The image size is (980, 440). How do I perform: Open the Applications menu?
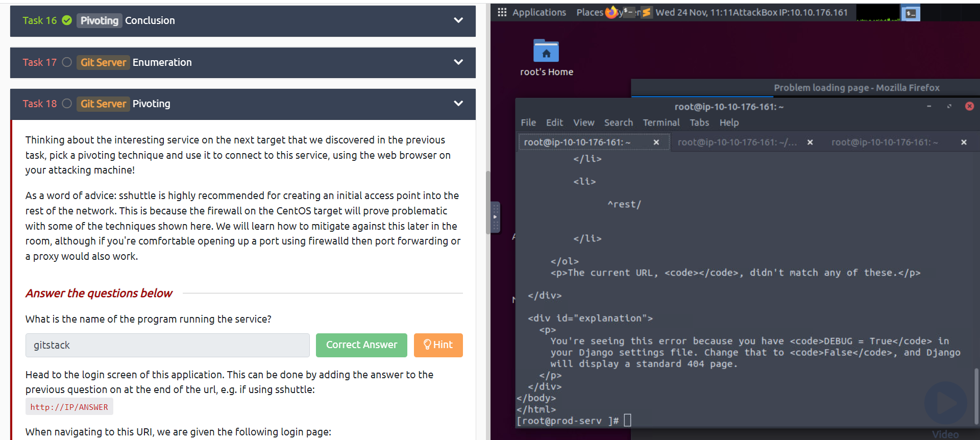539,12
